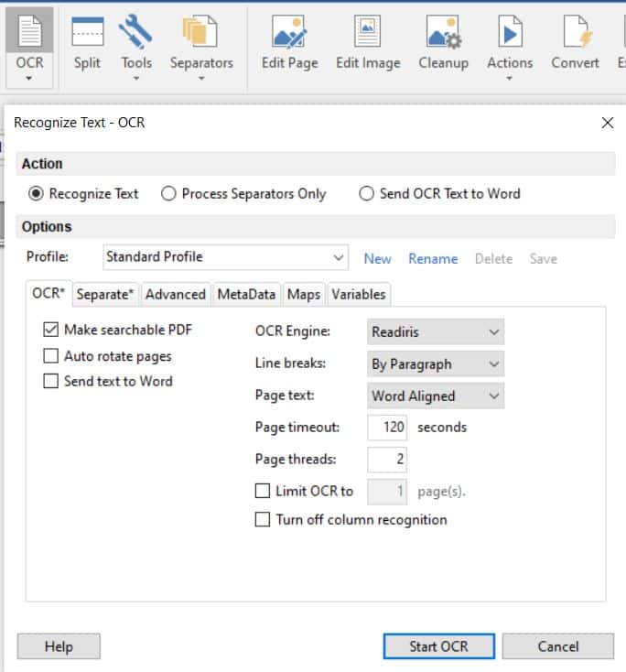Screen dimensions: 626x672
Task: Click the Limit OCR pages number field
Action: (x=387, y=492)
